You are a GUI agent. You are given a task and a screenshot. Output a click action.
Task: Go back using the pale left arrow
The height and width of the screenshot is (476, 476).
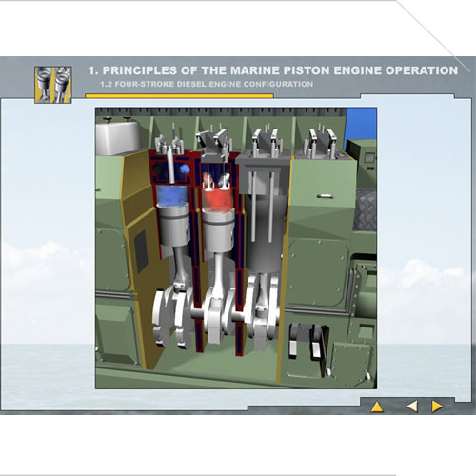tap(412, 407)
